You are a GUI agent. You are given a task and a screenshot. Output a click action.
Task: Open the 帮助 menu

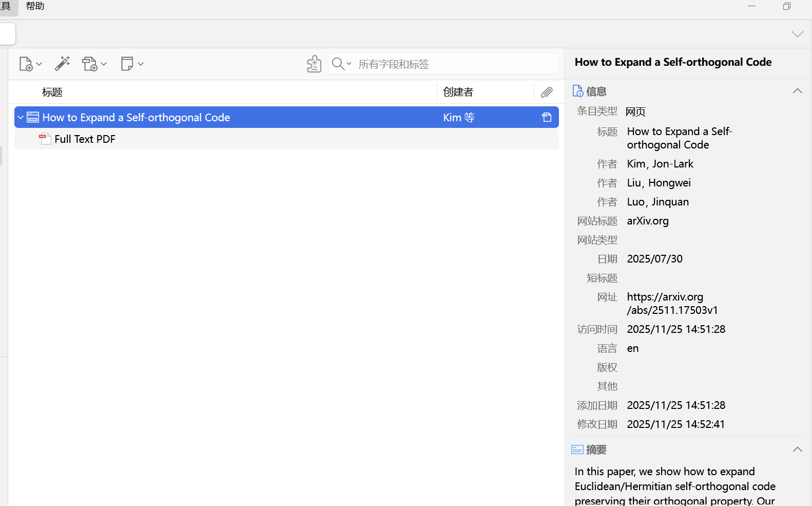pos(35,6)
